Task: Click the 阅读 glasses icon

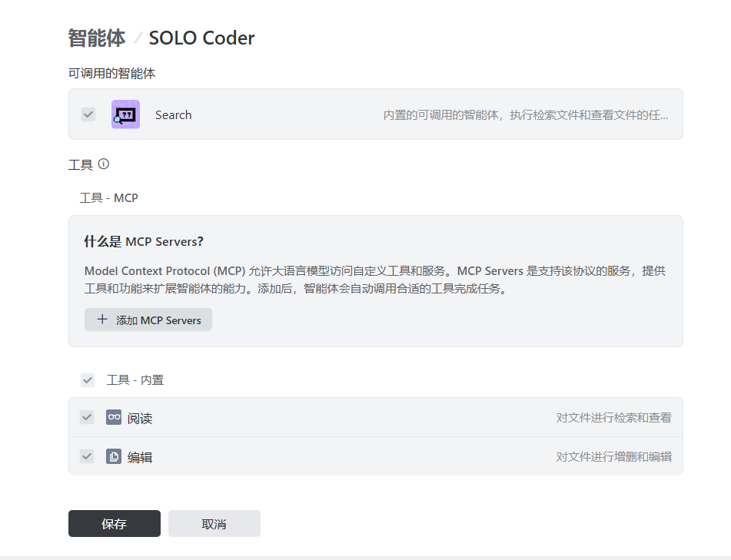Action: click(x=114, y=417)
